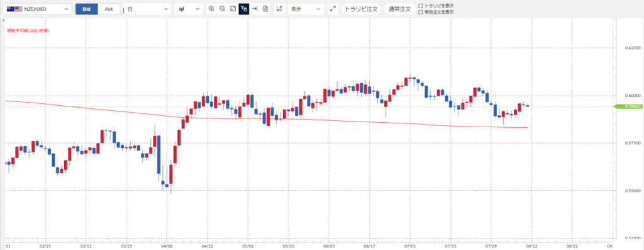This screenshot has height=250, width=644.
Task: Open the 表示 display dropdown
Action: [306, 9]
